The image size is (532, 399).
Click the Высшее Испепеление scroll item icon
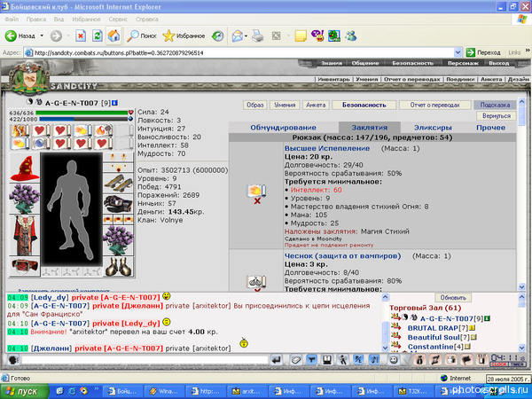point(257,191)
